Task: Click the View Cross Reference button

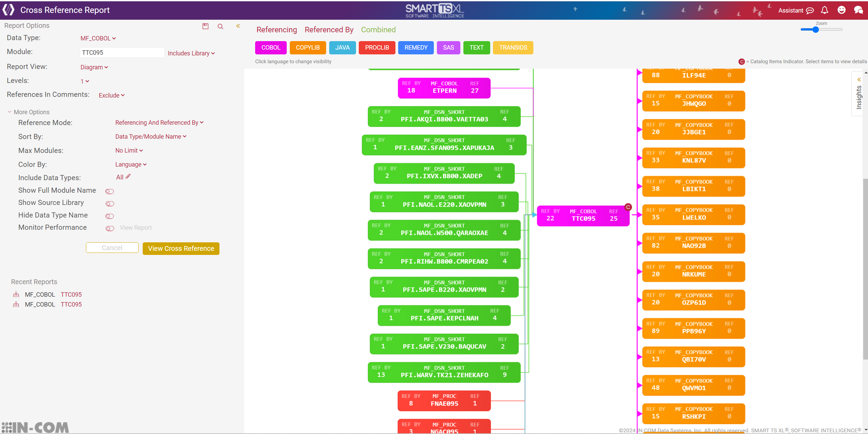Action: tap(181, 248)
